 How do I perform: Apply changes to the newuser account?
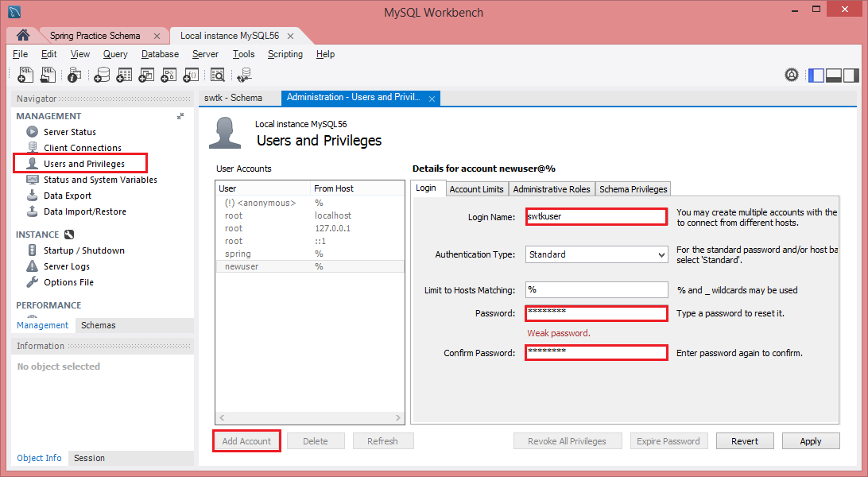click(811, 440)
